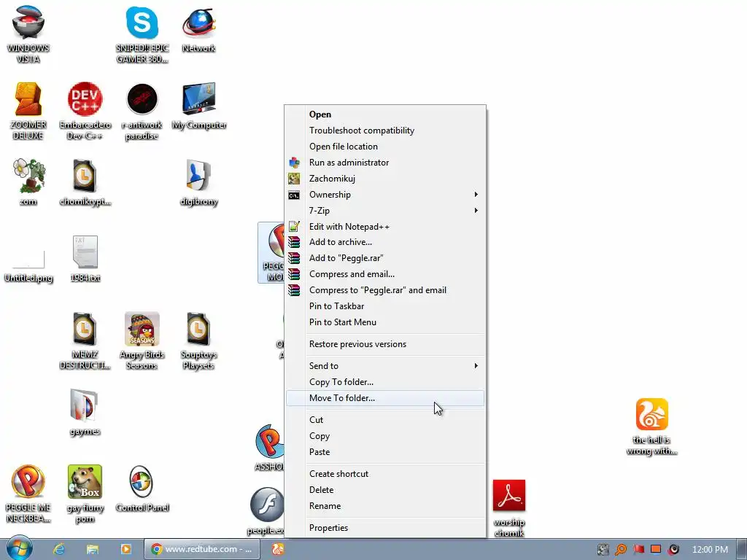Choose Properties in the context menu
The width and height of the screenshot is (747, 560).
(x=385, y=528)
